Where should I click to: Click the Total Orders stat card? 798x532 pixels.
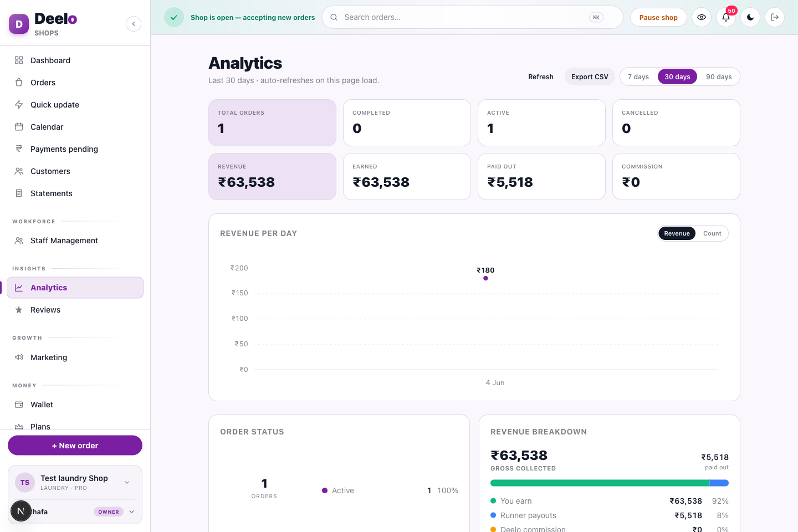click(x=272, y=122)
